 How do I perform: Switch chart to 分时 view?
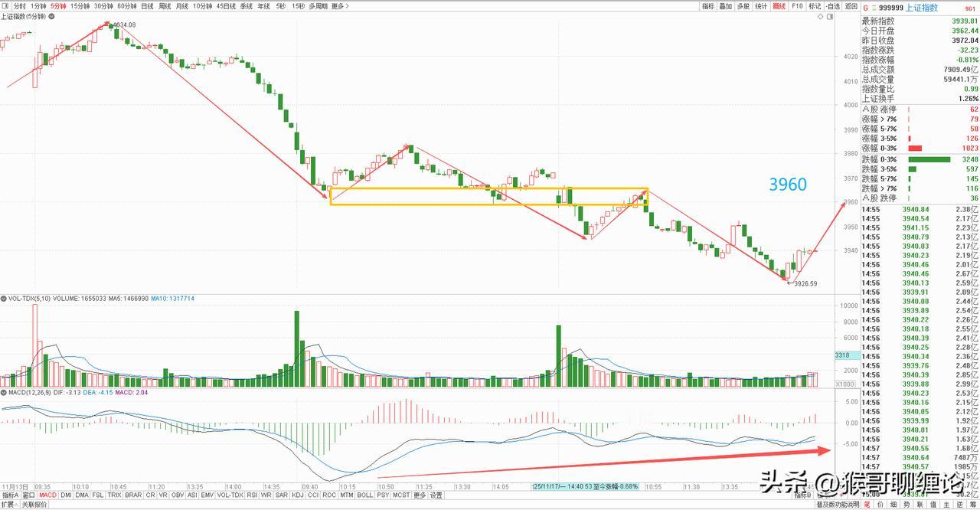click(20, 6)
